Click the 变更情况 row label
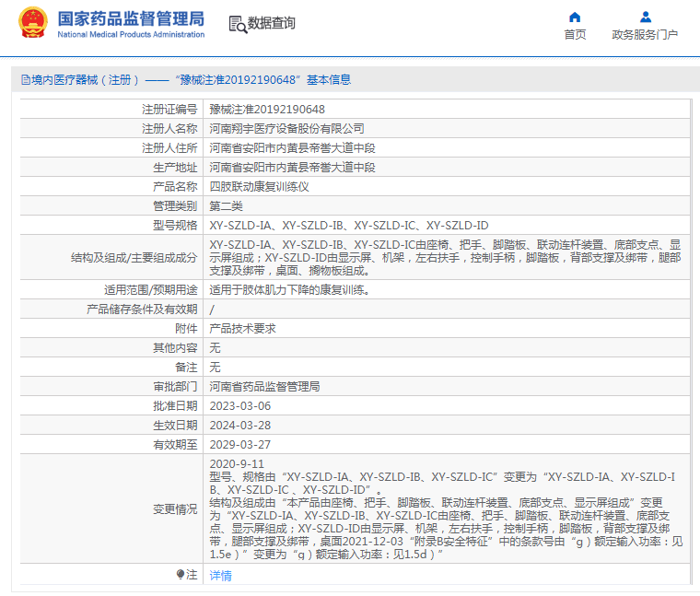 pos(174,508)
